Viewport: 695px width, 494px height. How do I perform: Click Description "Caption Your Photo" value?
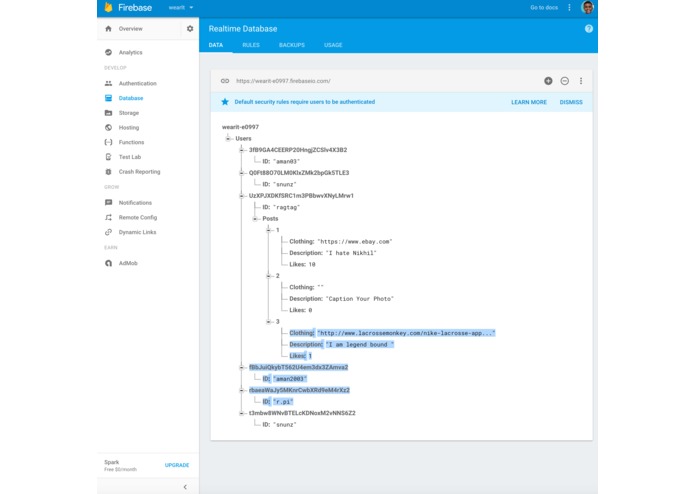[x=359, y=299]
